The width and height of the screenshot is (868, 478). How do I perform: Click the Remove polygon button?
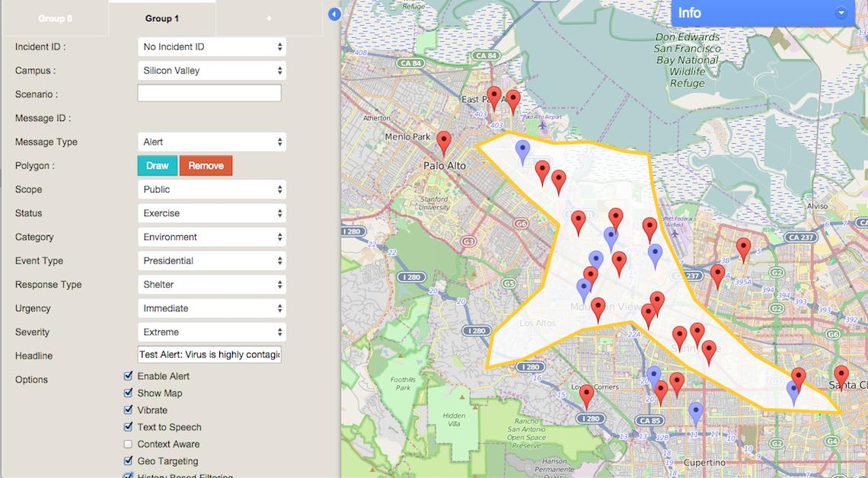pyautogui.click(x=206, y=165)
